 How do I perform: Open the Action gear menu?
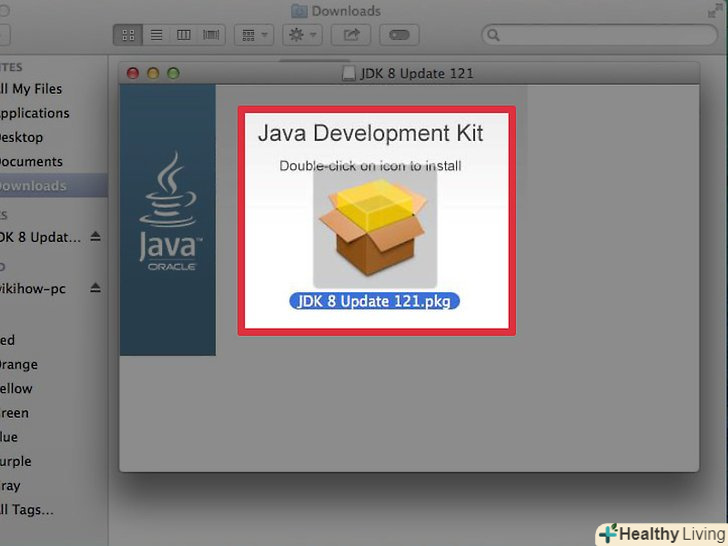tap(302, 35)
